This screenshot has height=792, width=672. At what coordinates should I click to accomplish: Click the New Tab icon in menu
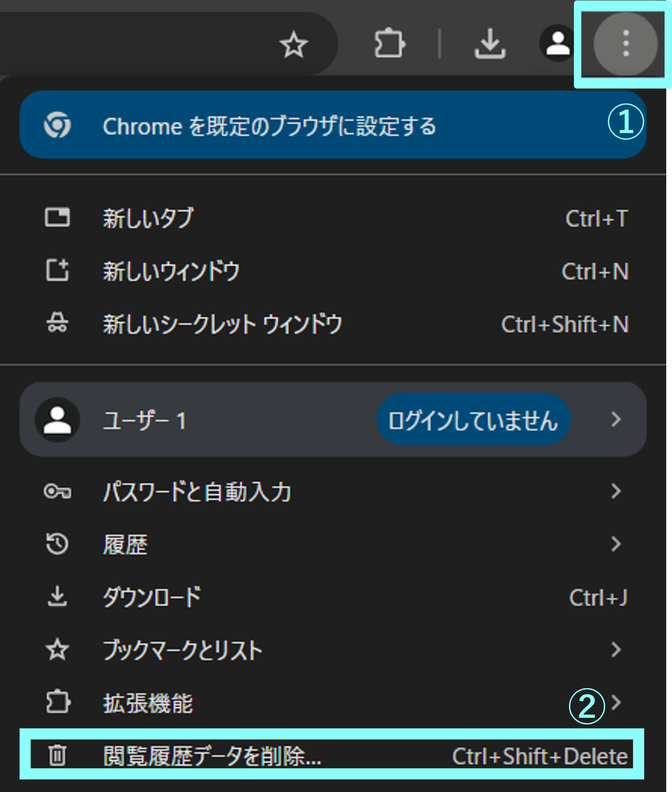point(57,218)
